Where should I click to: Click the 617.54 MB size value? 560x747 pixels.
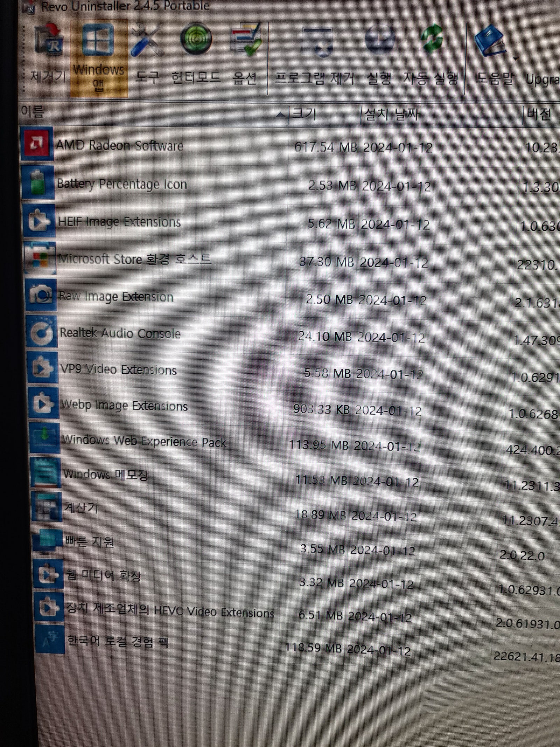326,147
